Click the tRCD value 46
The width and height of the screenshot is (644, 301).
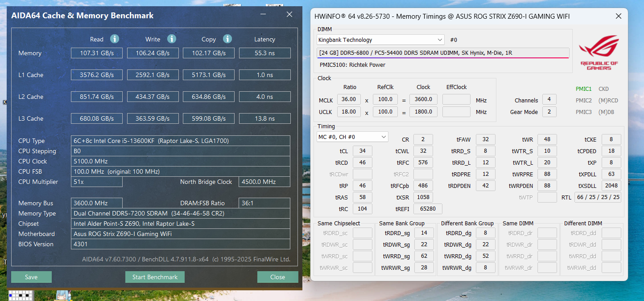363,163
